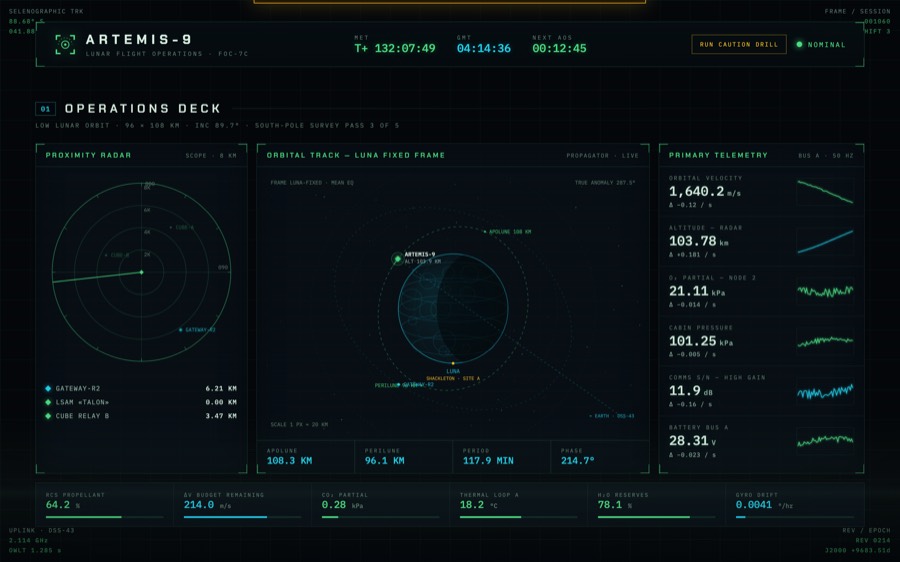Screen dimensions: 900x562
Task: Click the Artemis-9 crosshair logo icon
Action: point(65,45)
